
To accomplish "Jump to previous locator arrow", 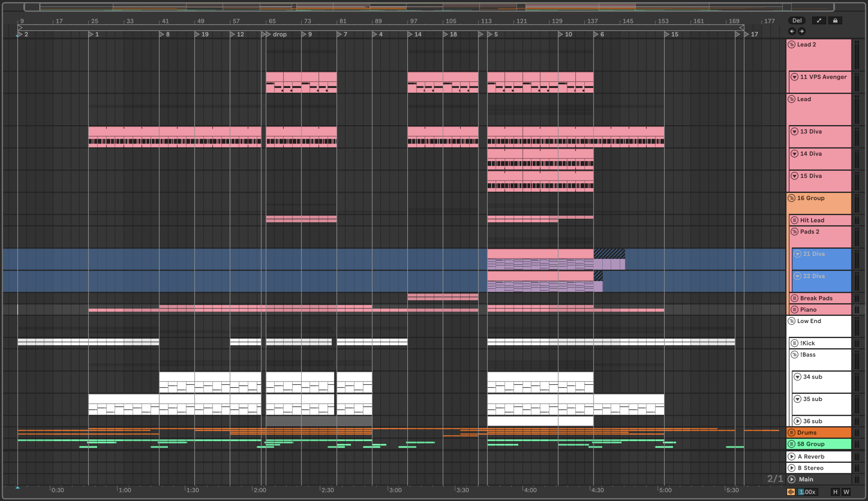I will point(792,31).
